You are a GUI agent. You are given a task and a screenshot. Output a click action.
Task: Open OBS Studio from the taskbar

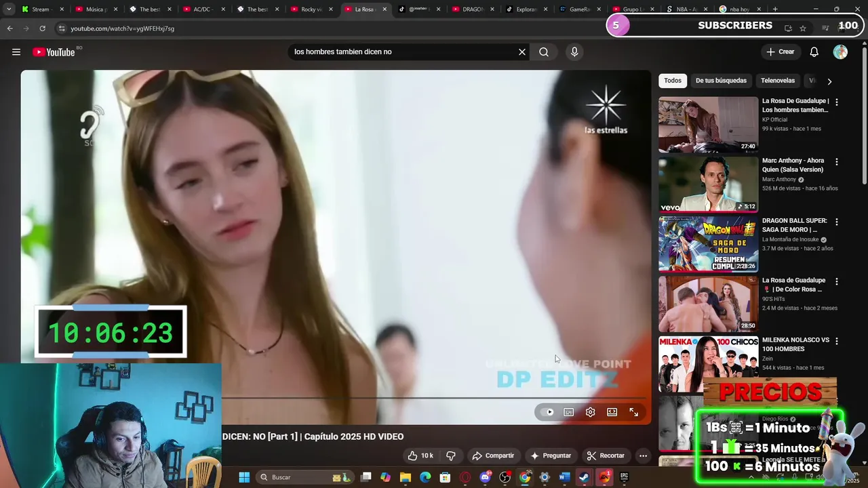(x=505, y=477)
